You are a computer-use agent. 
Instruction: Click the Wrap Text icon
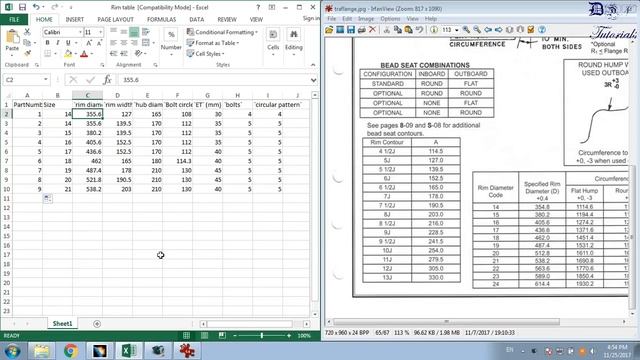pyautogui.click(x=145, y=32)
